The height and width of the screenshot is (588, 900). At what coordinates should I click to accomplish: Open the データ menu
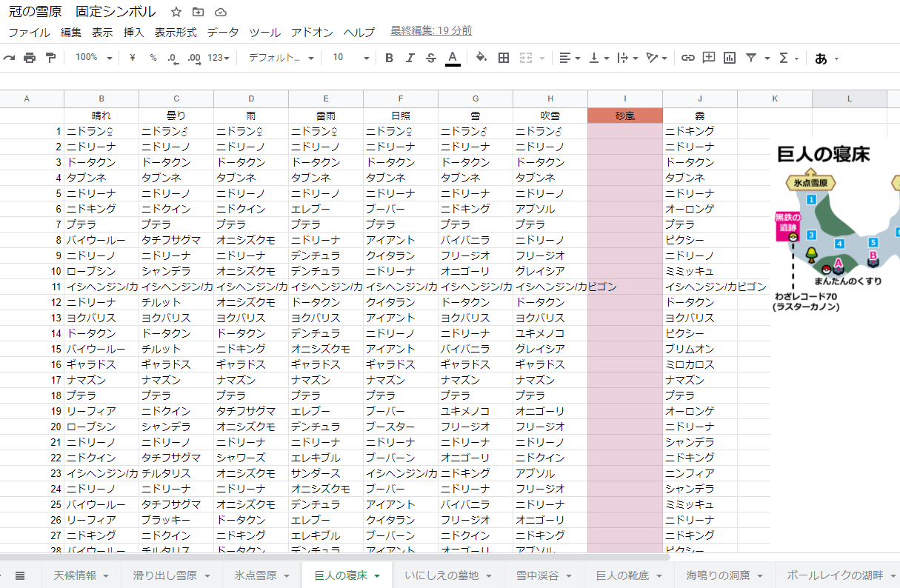223,32
